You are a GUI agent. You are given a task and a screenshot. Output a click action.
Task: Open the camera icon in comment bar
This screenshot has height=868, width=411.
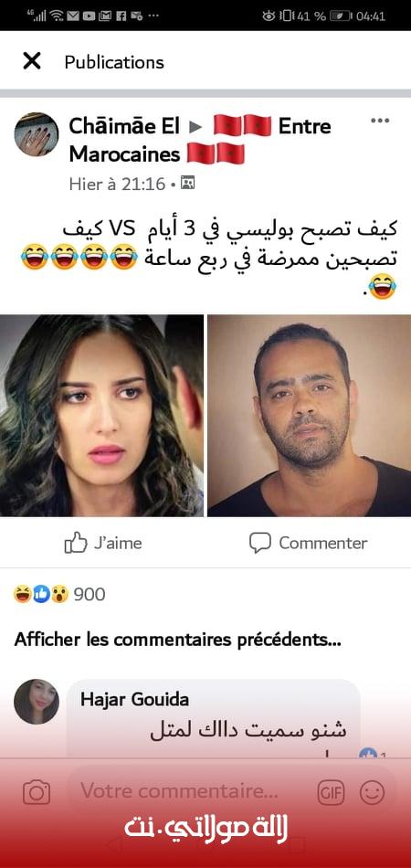37,793
